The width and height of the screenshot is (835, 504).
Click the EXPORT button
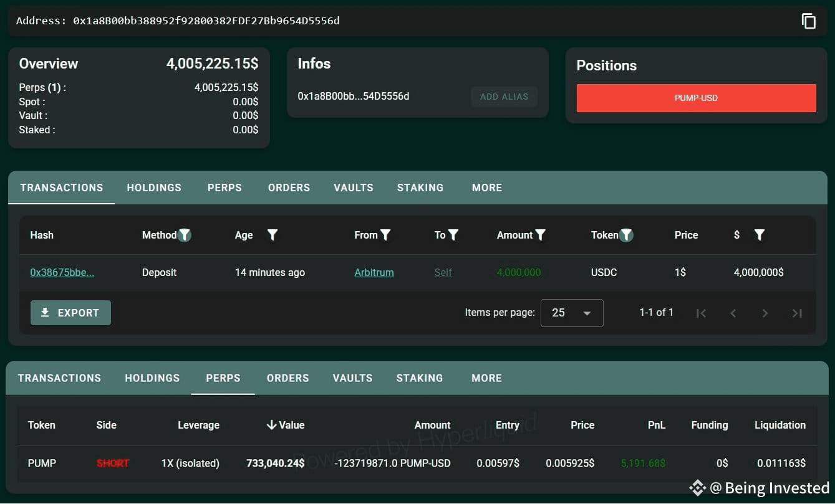[70, 313]
